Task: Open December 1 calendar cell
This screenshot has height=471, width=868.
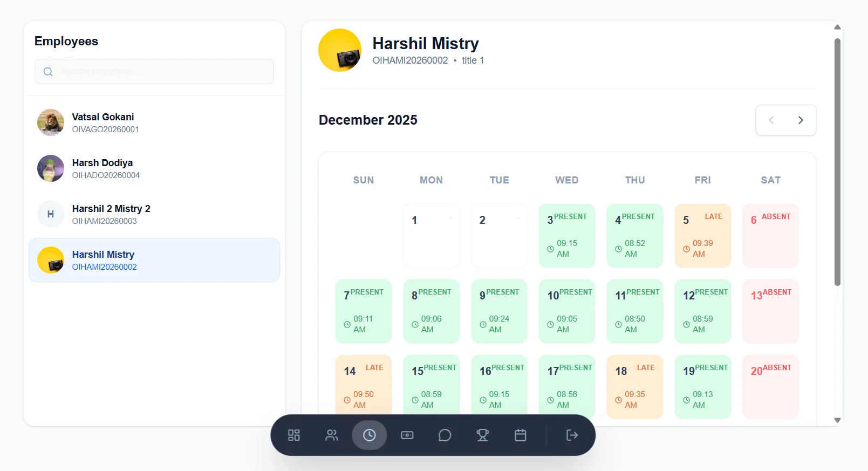Action: click(432, 236)
